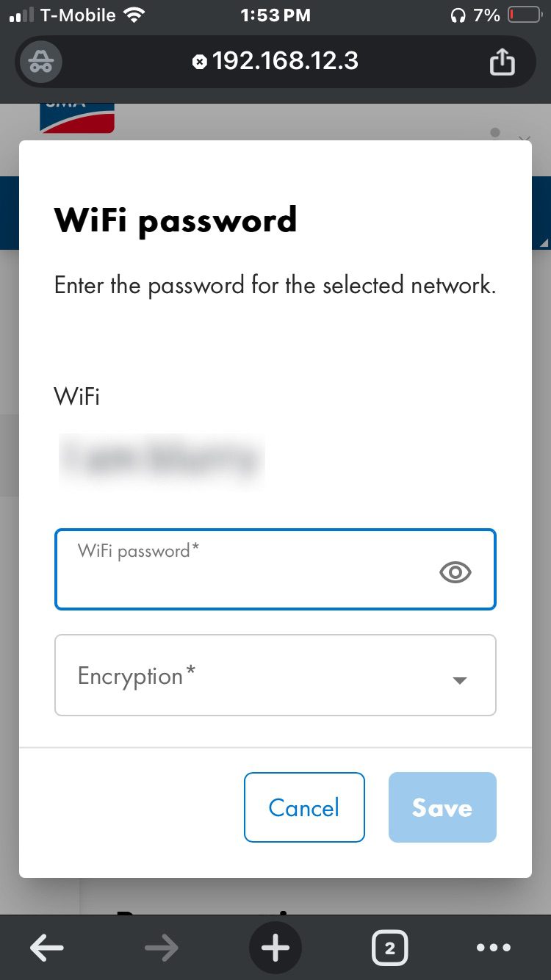This screenshot has height=980, width=551.
Task: Tap the address bar showing 192.168.12.3
Action: click(285, 61)
